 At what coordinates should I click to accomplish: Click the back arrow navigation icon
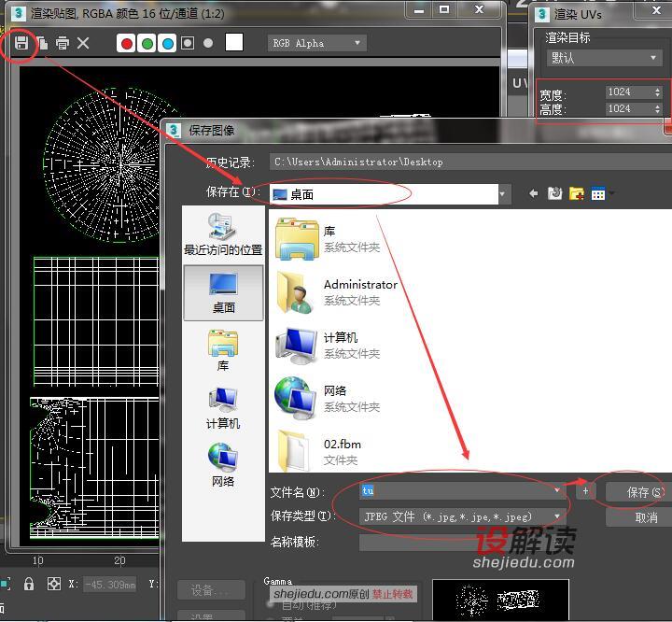click(x=534, y=194)
